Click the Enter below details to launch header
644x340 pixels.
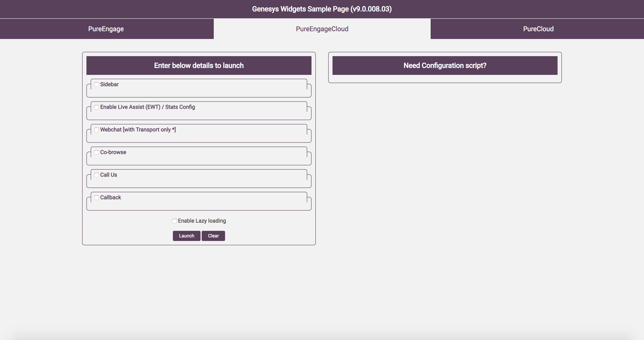click(199, 66)
